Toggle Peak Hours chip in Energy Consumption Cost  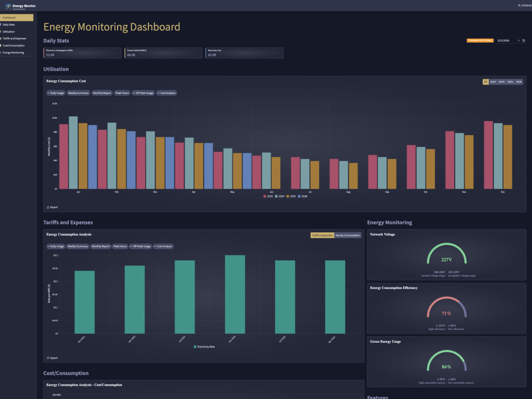[122, 93]
